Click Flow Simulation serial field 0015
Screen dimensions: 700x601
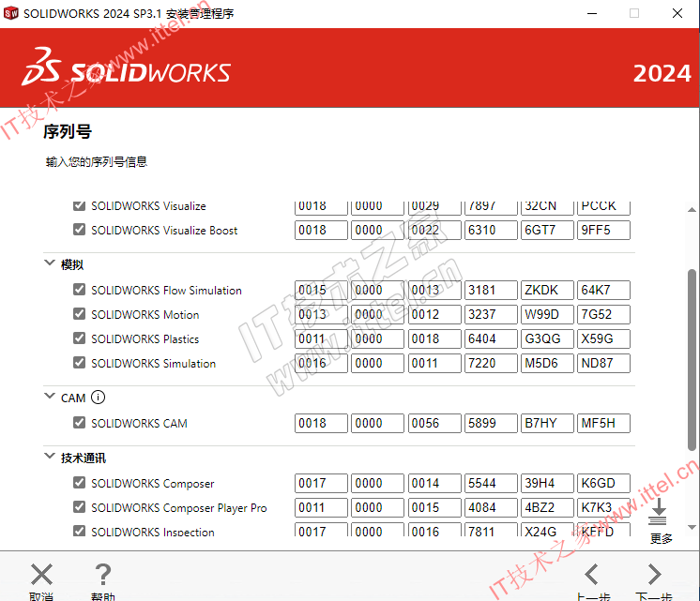[321, 291]
